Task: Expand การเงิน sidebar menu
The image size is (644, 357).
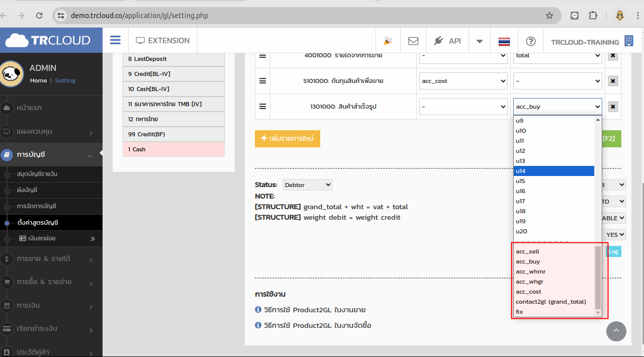Action: [51, 306]
